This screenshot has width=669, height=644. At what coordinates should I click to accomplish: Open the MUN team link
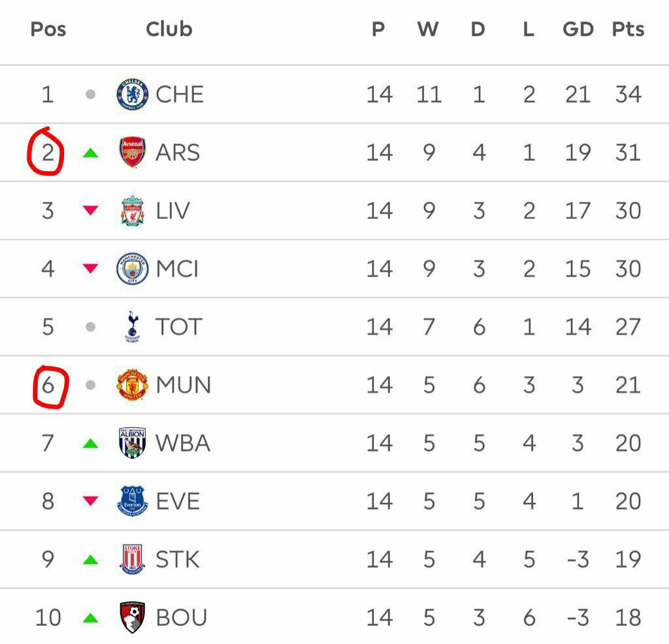(x=183, y=385)
